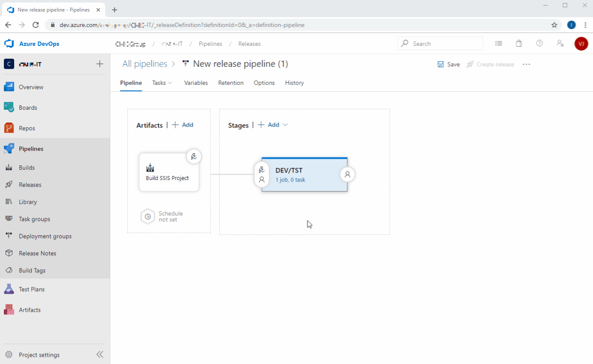Save the release pipeline
The width and height of the screenshot is (593, 364).
[x=449, y=64]
